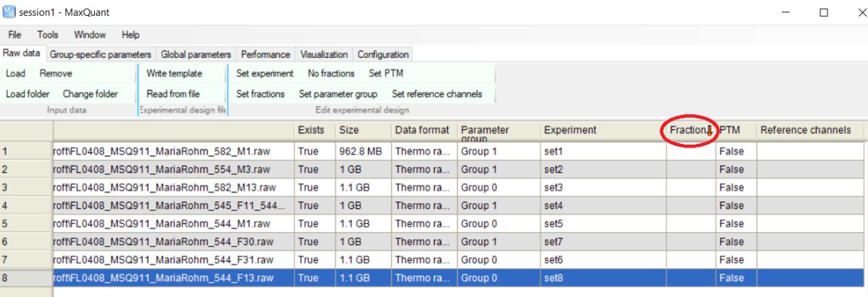Sort by Data format column header
The image size is (868, 297).
tap(423, 130)
